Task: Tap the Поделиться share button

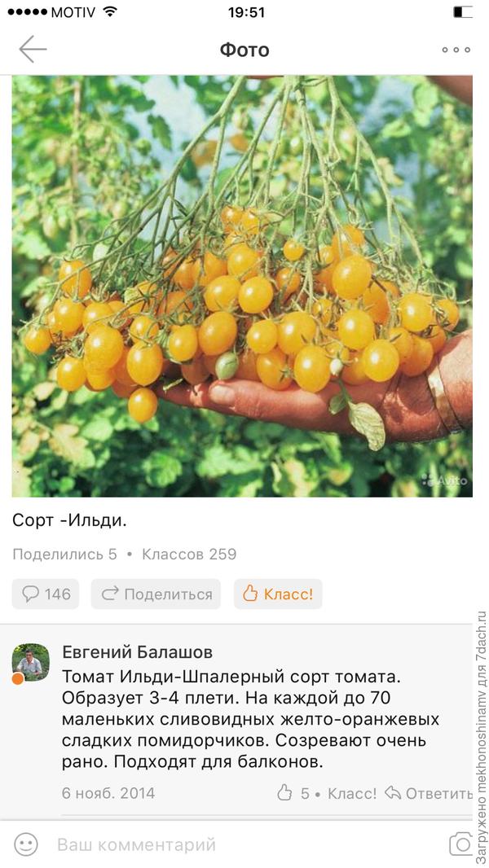Action: click(x=156, y=594)
